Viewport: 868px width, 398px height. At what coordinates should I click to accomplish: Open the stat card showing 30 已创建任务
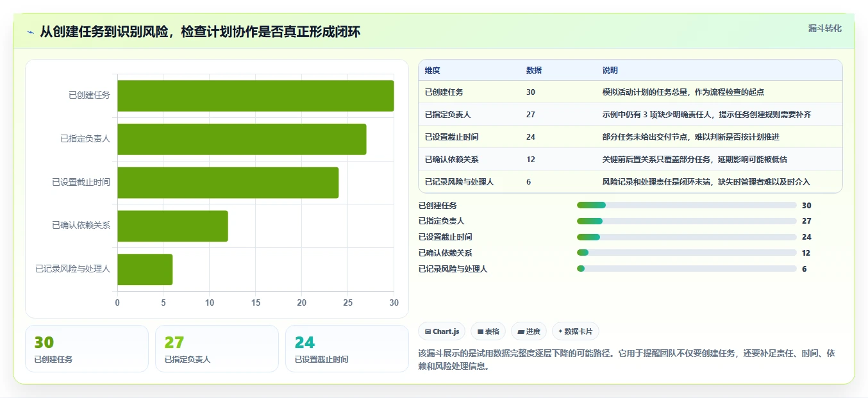(87, 349)
